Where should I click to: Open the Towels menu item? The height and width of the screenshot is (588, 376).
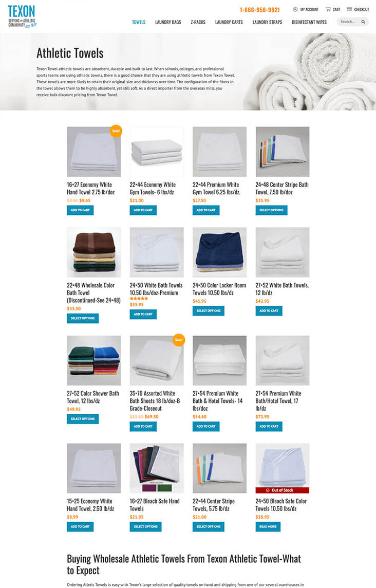click(139, 22)
